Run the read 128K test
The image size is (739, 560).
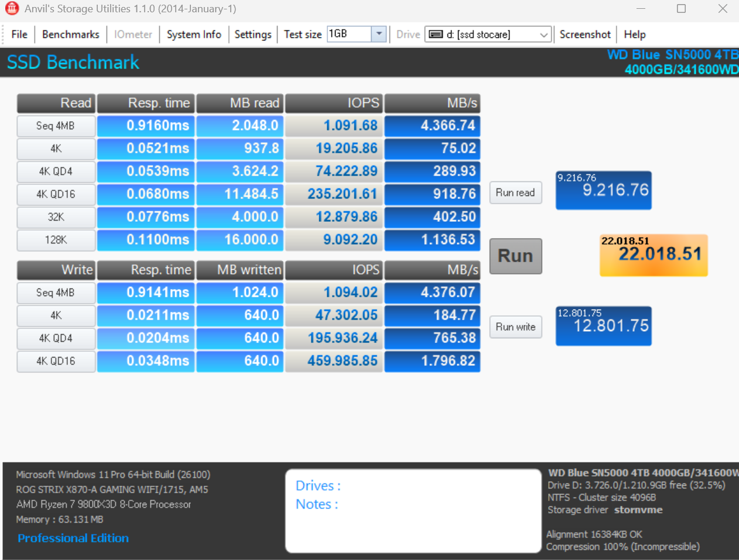pos(56,240)
